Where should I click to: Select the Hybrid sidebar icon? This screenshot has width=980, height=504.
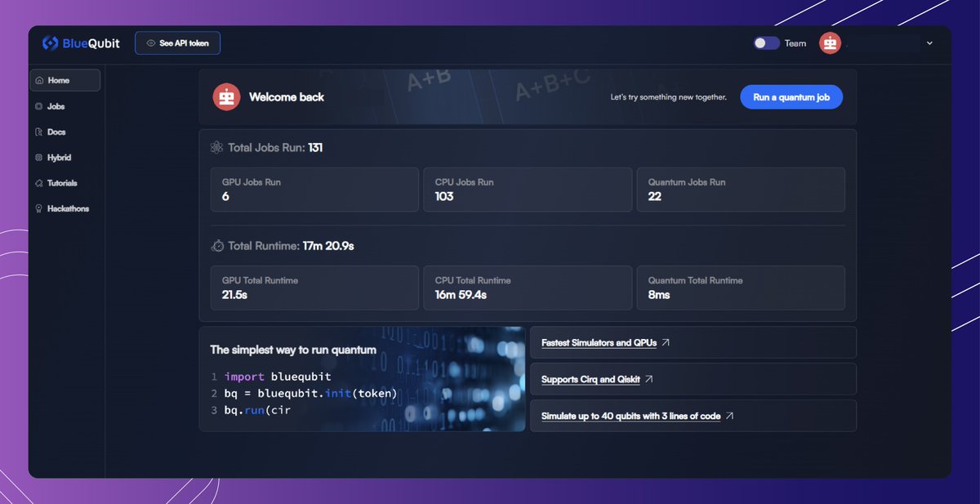tap(38, 157)
